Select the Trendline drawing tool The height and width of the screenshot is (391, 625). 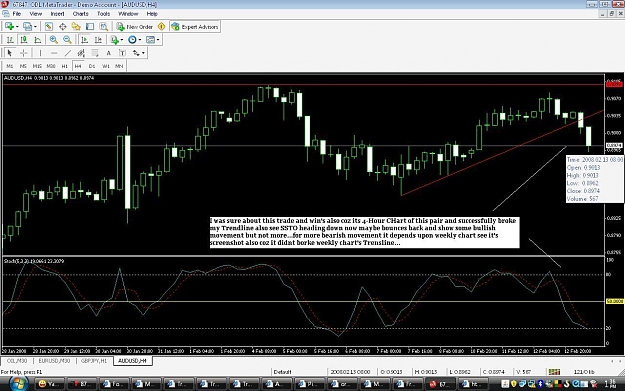point(68,53)
